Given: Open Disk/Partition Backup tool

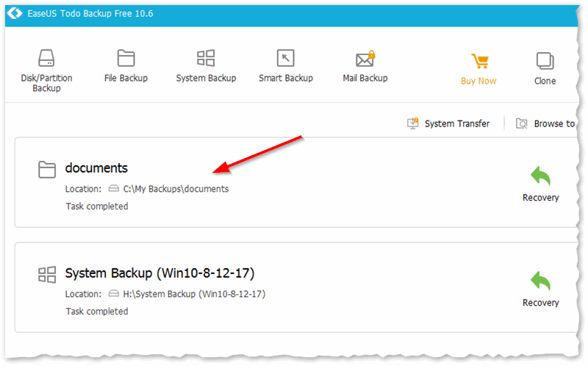Looking at the screenshot, I should coord(46,71).
